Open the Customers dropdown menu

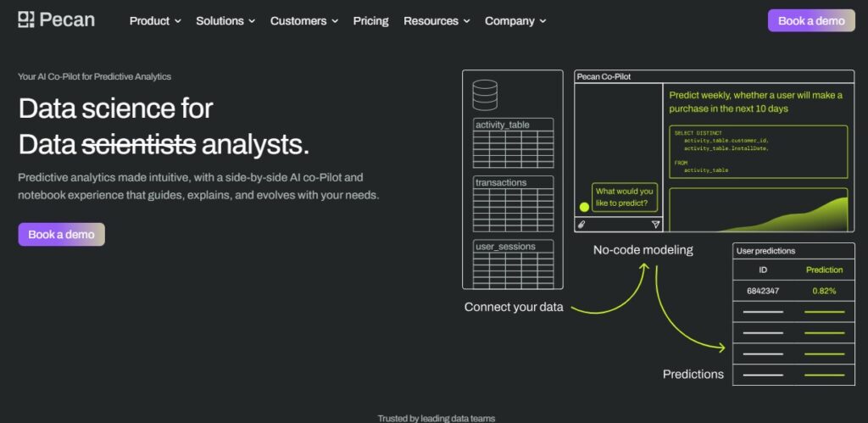[303, 20]
